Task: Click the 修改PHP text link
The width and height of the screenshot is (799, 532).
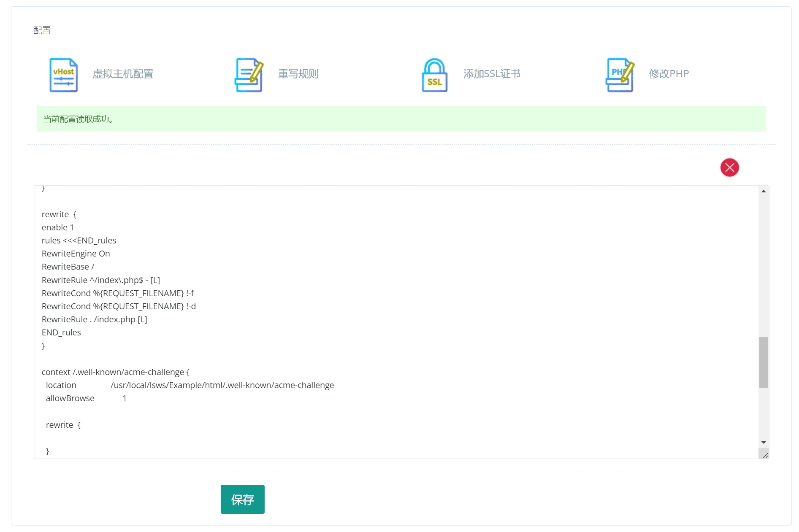Action: tap(669, 74)
